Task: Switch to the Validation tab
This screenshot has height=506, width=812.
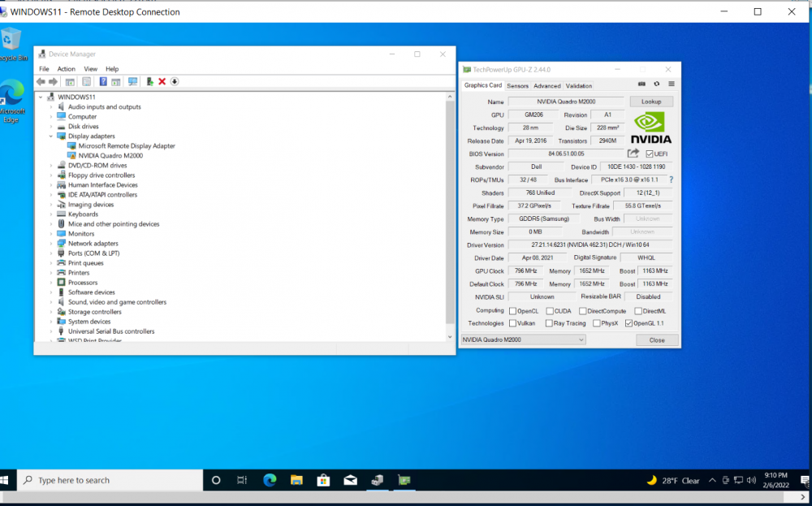Action: pos(578,86)
